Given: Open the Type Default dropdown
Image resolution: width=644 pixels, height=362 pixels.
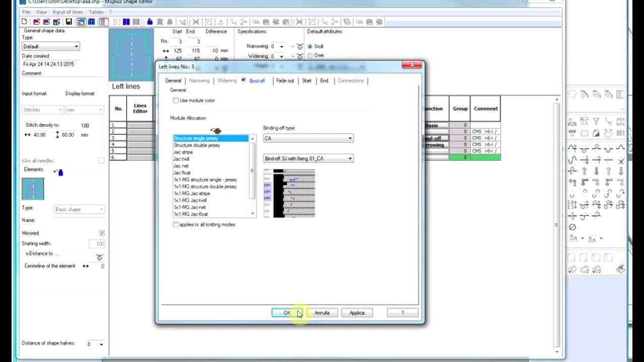Looking at the screenshot, I should [x=51, y=46].
